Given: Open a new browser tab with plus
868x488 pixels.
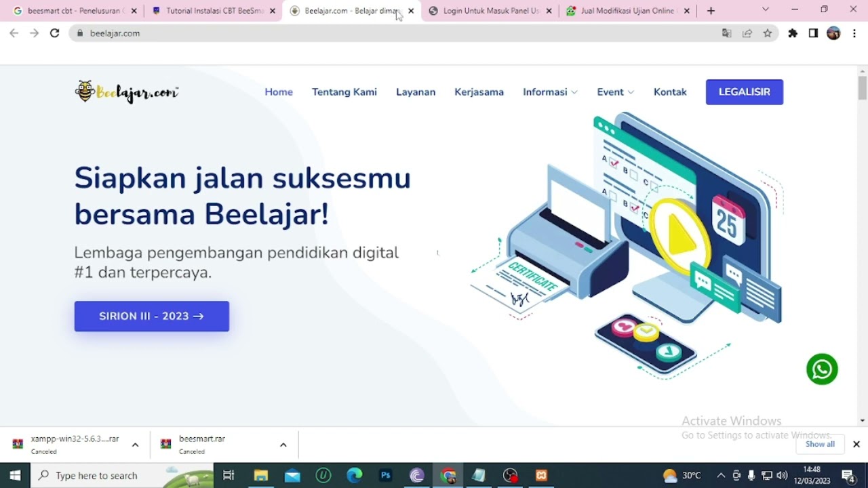Looking at the screenshot, I should click(x=711, y=11).
